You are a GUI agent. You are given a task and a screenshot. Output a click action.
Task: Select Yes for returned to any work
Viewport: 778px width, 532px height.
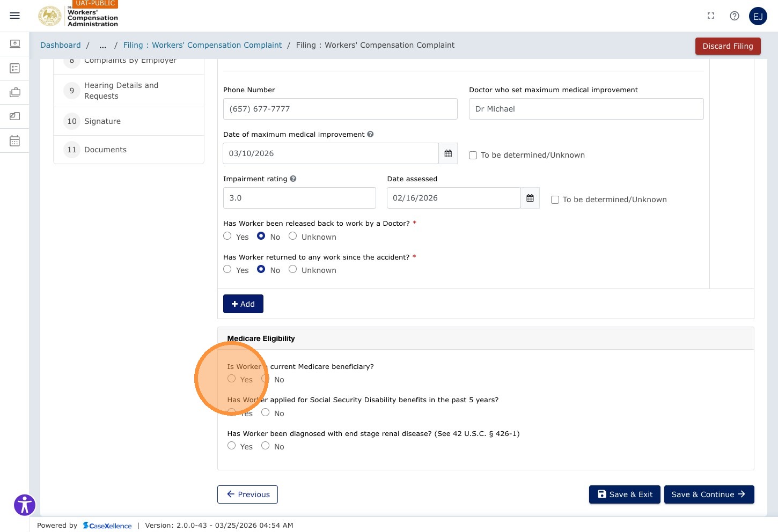click(227, 269)
